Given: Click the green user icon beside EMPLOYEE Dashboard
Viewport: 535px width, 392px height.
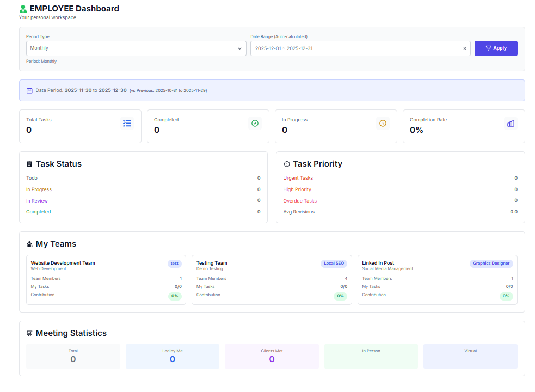Looking at the screenshot, I should coord(23,9).
